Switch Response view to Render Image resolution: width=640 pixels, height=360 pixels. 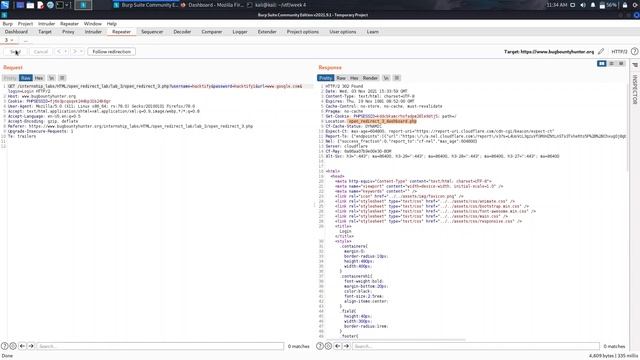(370, 78)
